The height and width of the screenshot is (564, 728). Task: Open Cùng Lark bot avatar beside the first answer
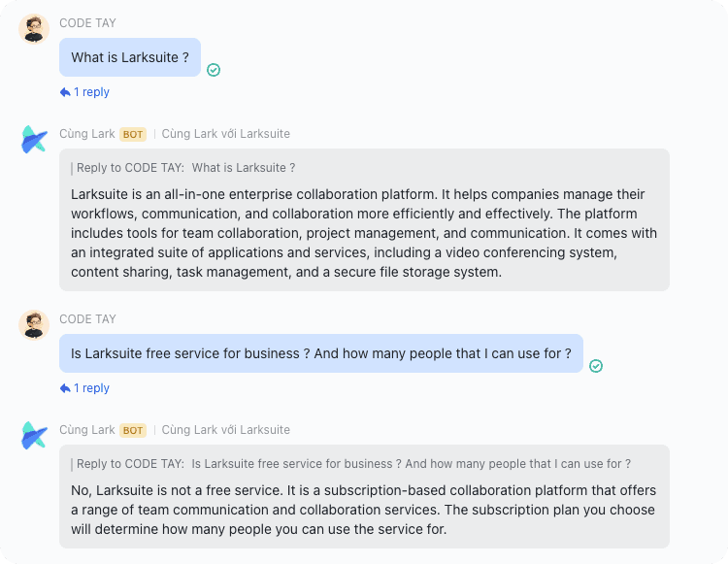[x=34, y=140]
